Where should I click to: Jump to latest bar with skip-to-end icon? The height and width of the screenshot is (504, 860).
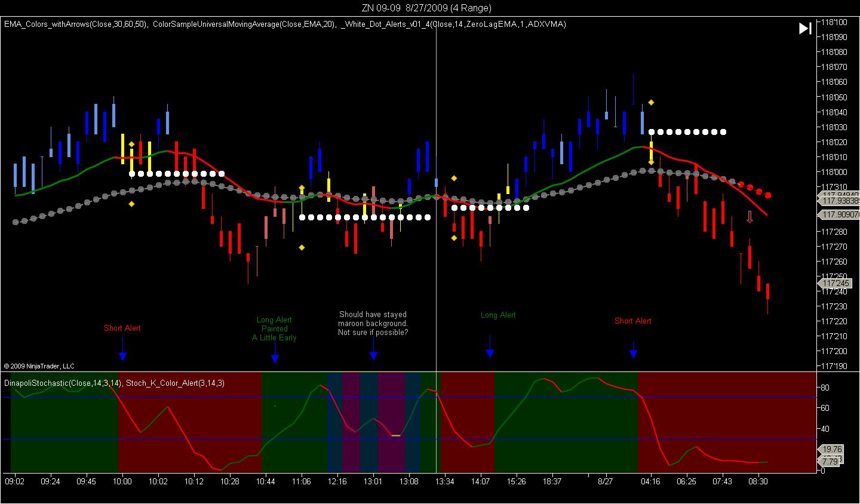(x=805, y=29)
